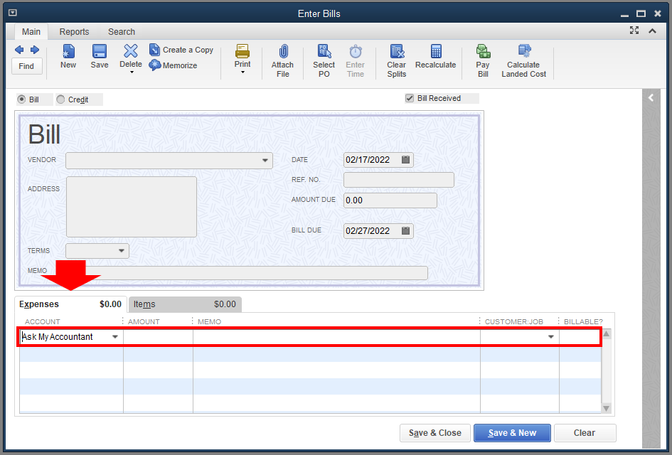Click the CUSTOMER:JOB column header

click(514, 322)
